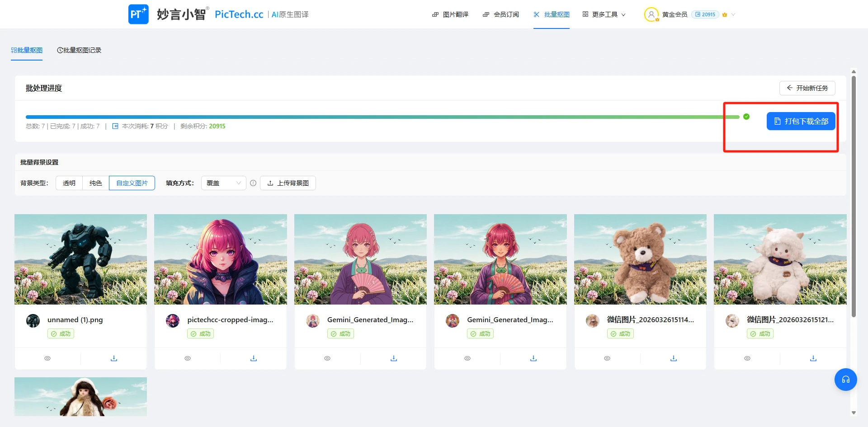This screenshot has width=868, height=427.
Task: Click the PicTech PT logo icon
Action: point(138,14)
